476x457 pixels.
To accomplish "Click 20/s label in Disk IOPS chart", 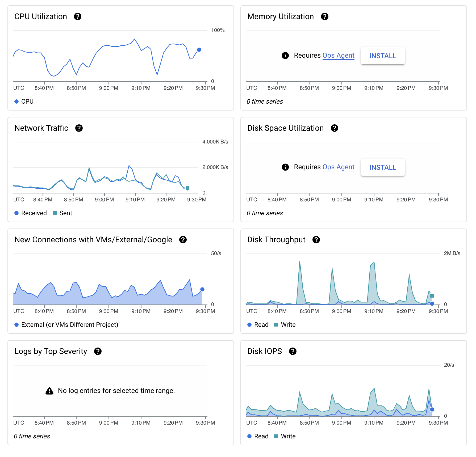I will click(x=449, y=365).
